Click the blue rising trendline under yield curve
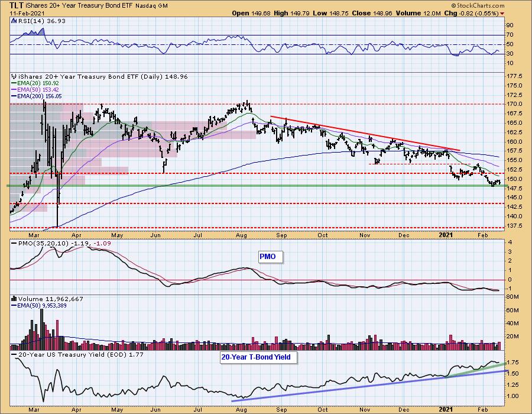The height and width of the screenshot is (414, 532). [x=370, y=386]
